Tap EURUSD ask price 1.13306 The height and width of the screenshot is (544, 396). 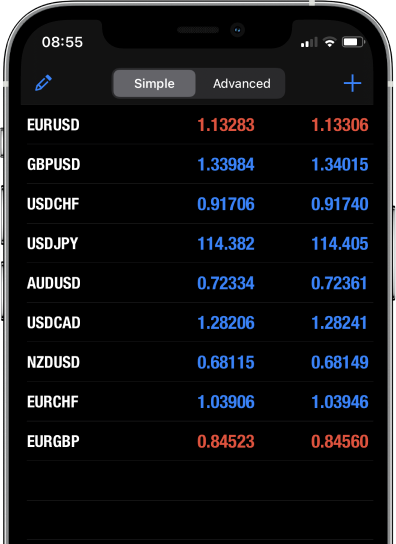(x=340, y=125)
